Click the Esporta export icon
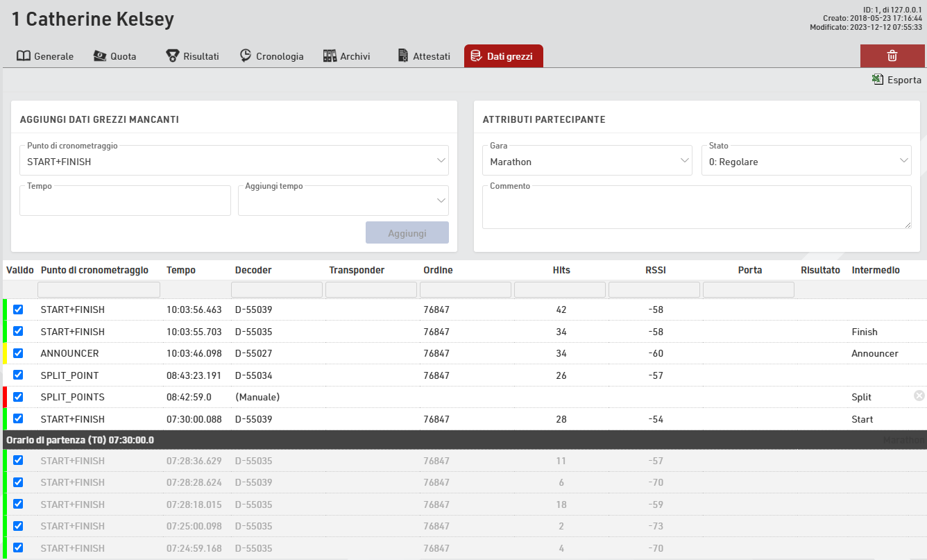Image resolution: width=927 pixels, height=560 pixels. pos(878,80)
